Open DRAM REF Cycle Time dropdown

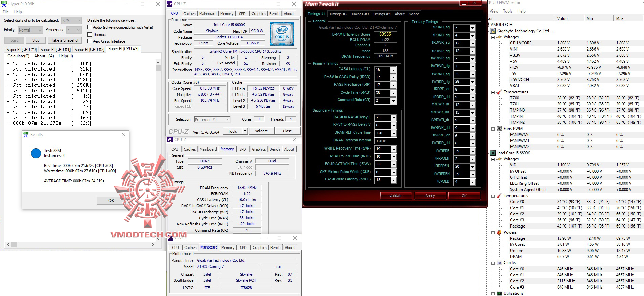pos(393,133)
